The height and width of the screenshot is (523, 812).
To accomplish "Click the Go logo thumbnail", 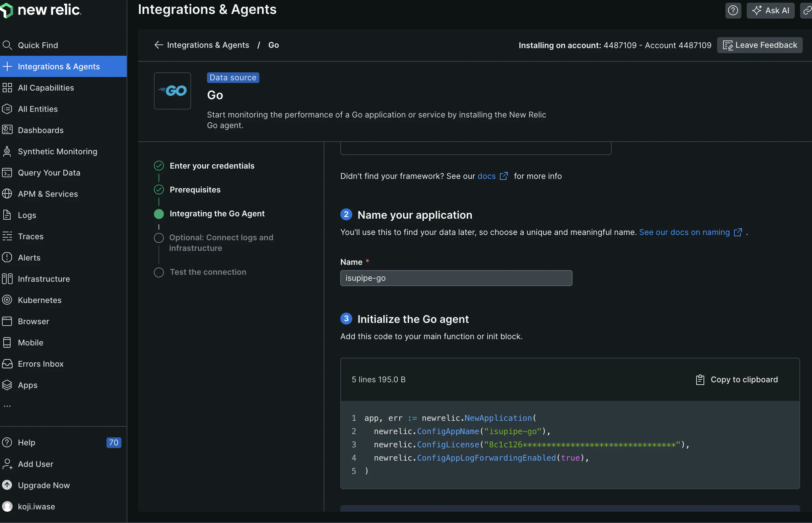I will coord(172,91).
